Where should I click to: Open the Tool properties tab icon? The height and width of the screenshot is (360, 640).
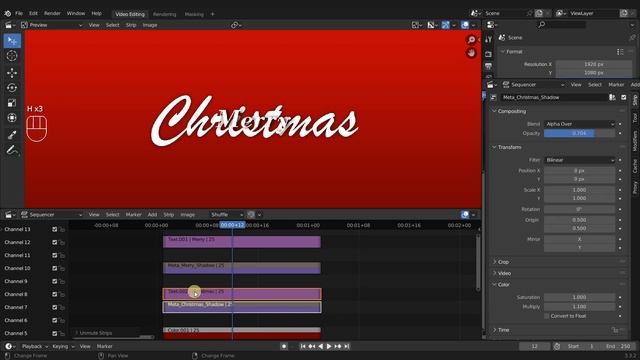click(x=489, y=39)
